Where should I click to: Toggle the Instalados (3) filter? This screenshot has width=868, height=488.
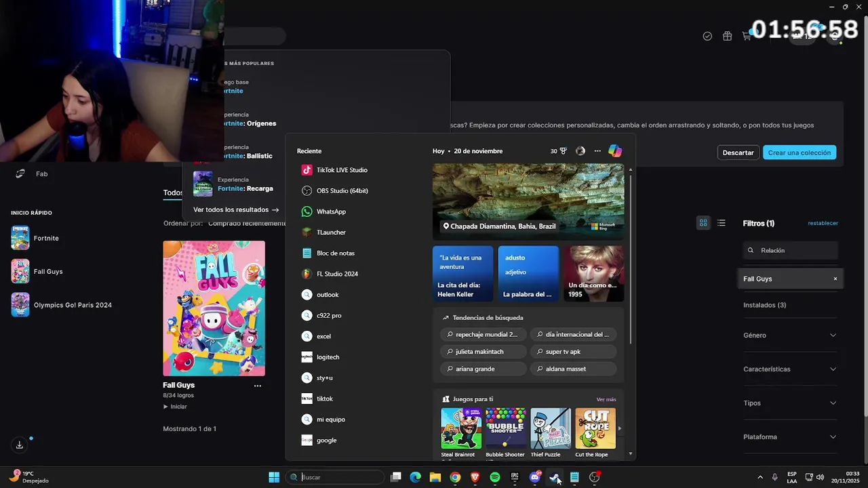point(764,305)
